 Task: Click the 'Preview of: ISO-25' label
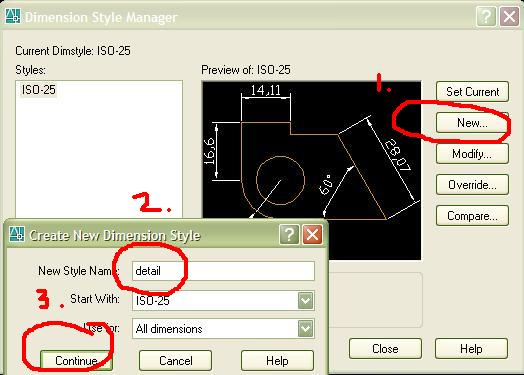[x=246, y=70]
